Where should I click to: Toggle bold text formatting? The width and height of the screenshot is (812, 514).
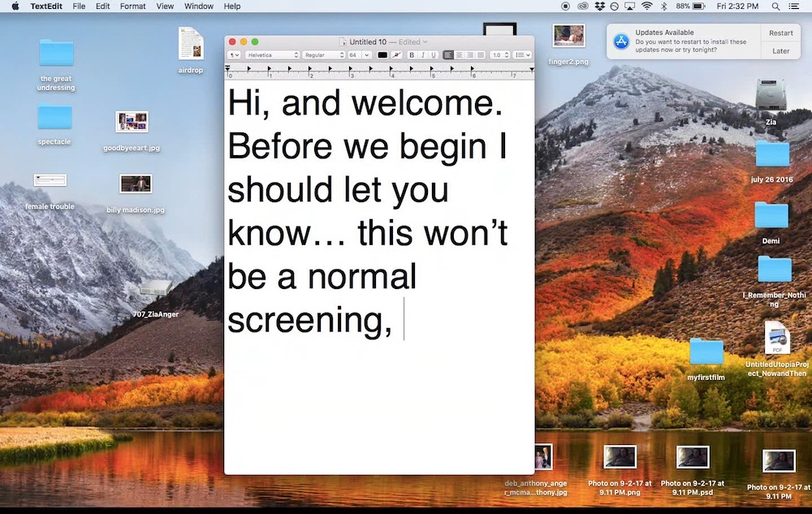pos(412,55)
